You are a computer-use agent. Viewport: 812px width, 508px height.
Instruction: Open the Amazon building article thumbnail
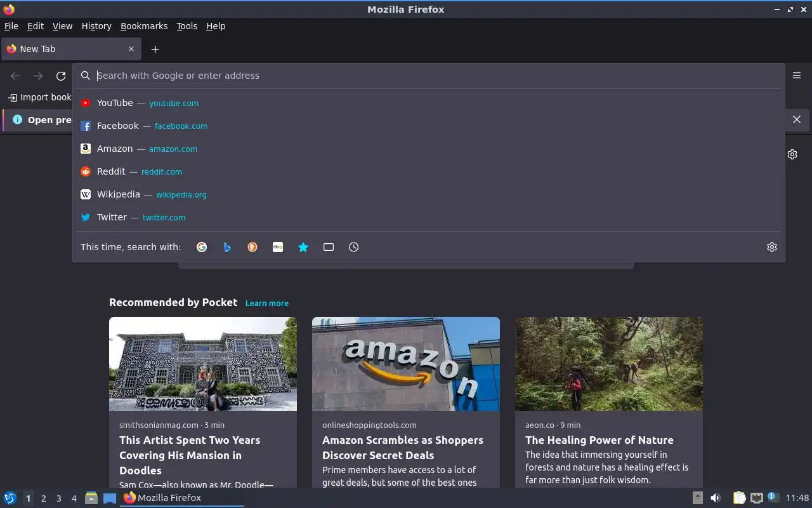(x=406, y=364)
